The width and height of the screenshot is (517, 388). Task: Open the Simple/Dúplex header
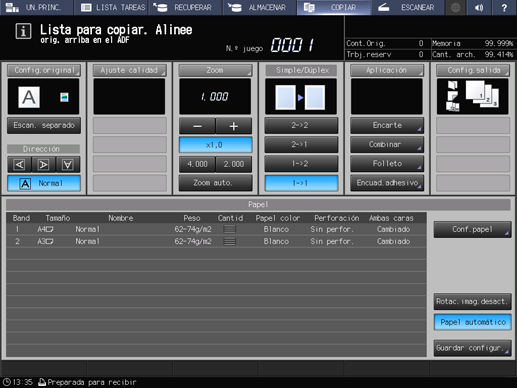301,70
